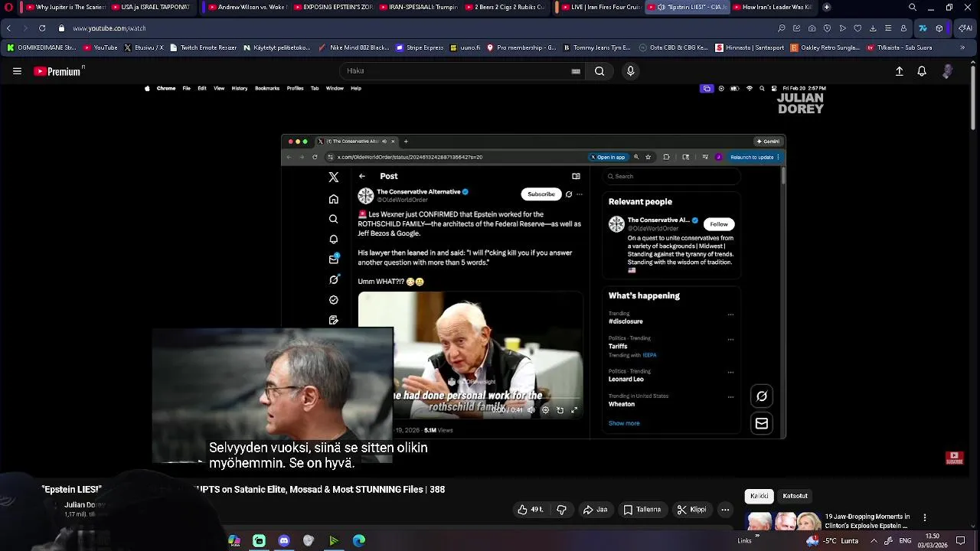The image size is (980, 551).
Task: Open the Käytetyt pelitietoko... bookmark
Action: pyautogui.click(x=276, y=47)
